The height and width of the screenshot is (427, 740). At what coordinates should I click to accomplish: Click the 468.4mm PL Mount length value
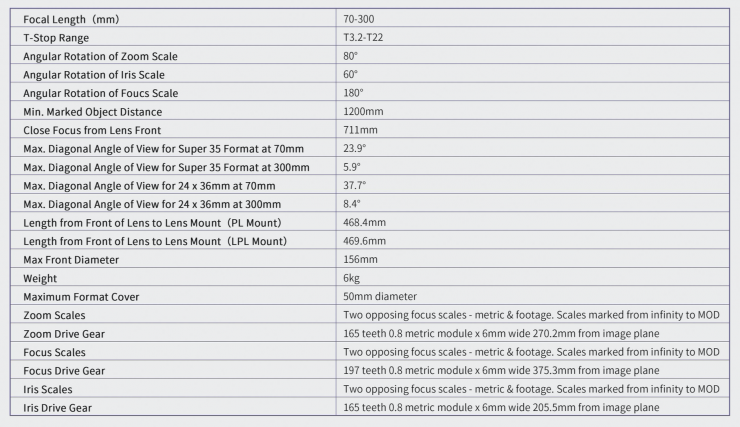pos(364,222)
